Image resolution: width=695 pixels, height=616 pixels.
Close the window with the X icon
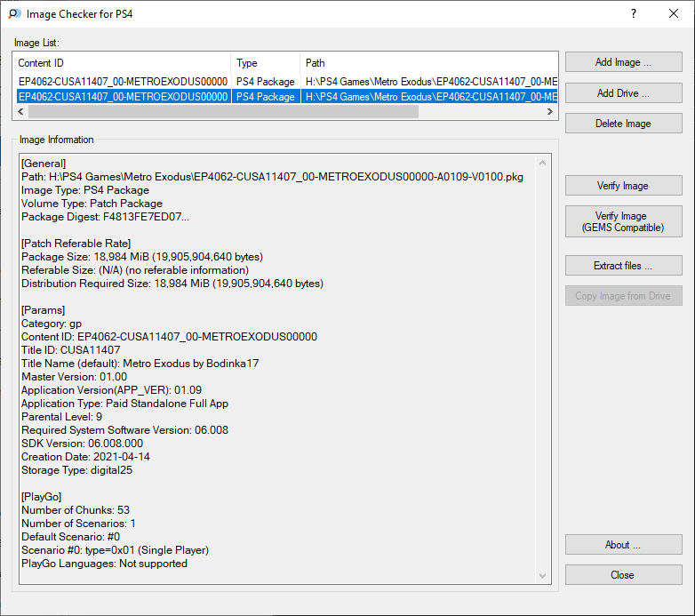coord(674,13)
